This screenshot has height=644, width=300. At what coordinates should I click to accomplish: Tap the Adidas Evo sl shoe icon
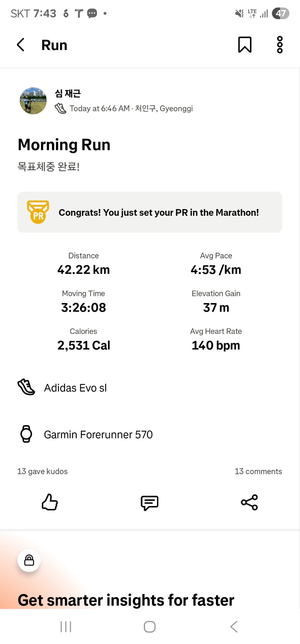coord(26,387)
